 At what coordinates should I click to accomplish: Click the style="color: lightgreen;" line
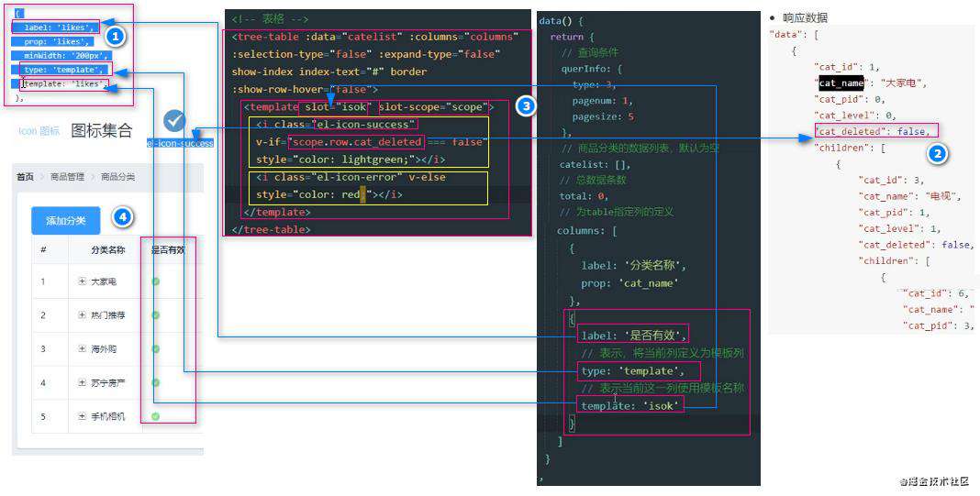pyautogui.click(x=351, y=160)
